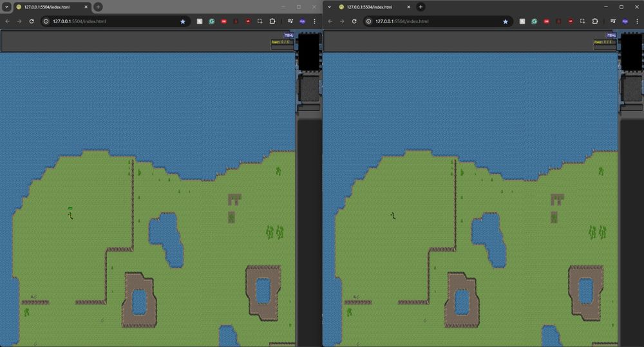Reload the page in right window

pyautogui.click(x=354, y=21)
